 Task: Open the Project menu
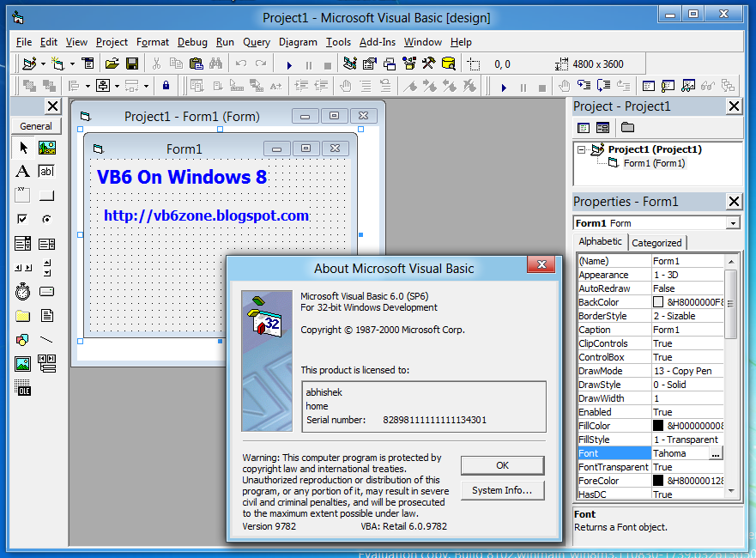pyautogui.click(x=112, y=42)
